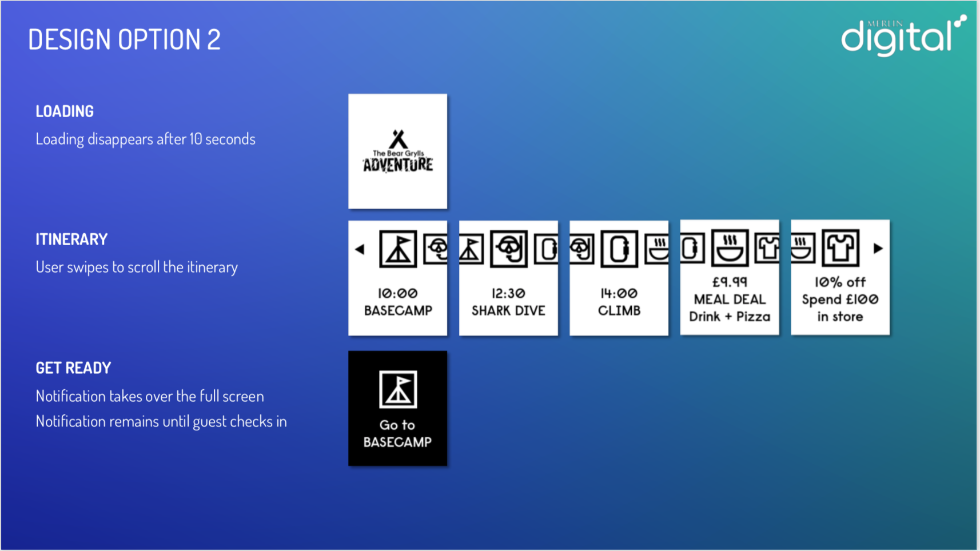Viewport: 980px width, 551px height.
Task: Select the large snorkel mask icon on SHARK DIVE card
Action: tap(509, 249)
